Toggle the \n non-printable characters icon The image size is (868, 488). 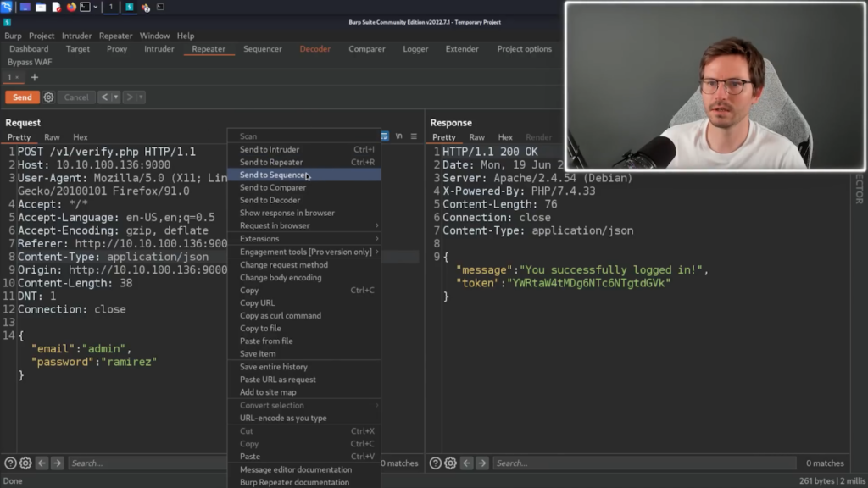[399, 136]
